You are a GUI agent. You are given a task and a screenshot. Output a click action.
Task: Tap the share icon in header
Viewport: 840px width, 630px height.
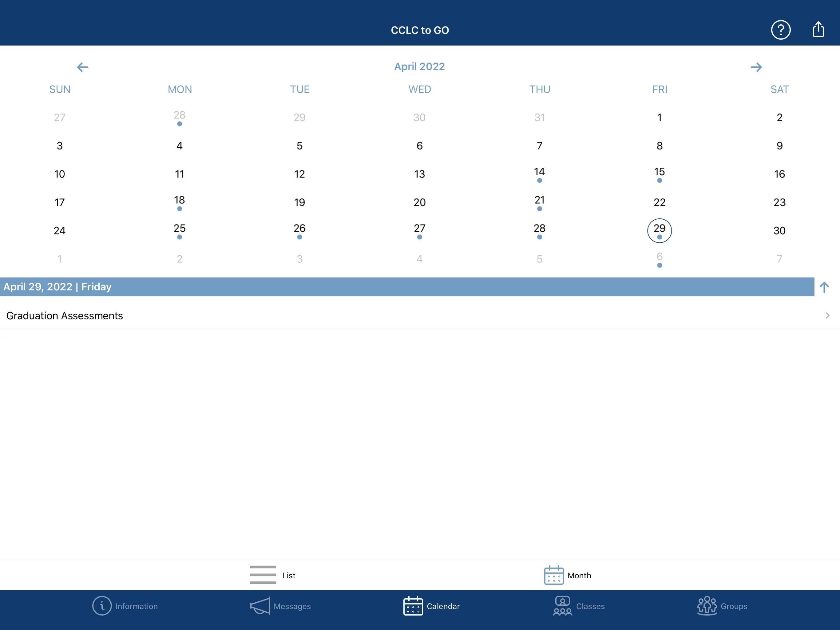coord(818,29)
